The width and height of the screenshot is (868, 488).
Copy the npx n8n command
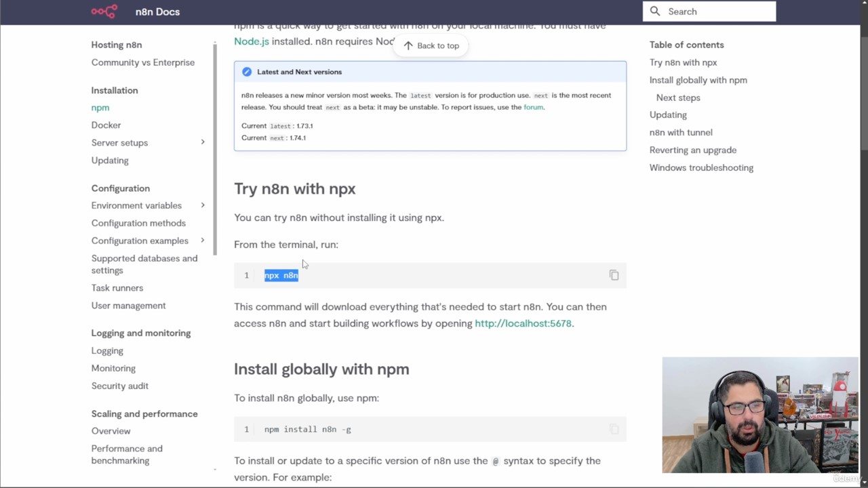(x=614, y=275)
